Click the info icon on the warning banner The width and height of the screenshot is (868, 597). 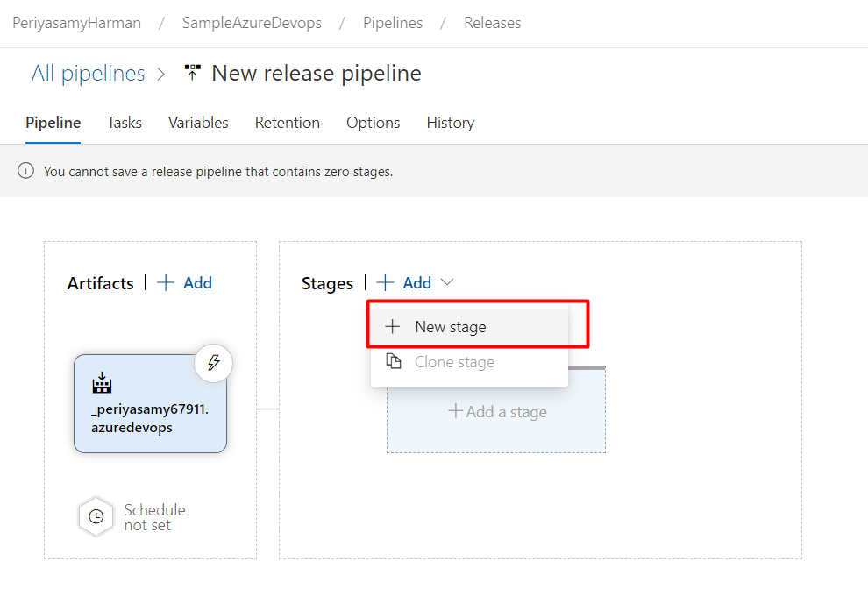[x=25, y=171]
